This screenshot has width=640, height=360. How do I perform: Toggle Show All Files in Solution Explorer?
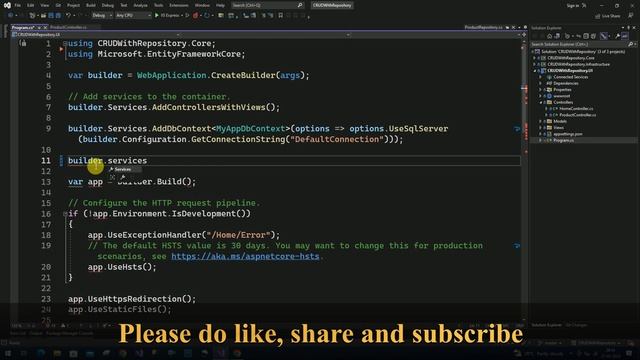[x=593, y=36]
